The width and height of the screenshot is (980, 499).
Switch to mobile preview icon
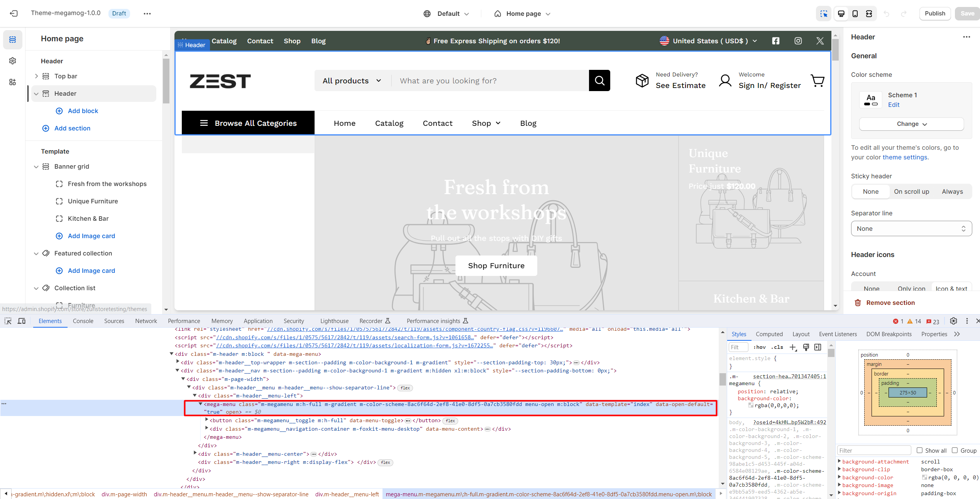coord(855,14)
